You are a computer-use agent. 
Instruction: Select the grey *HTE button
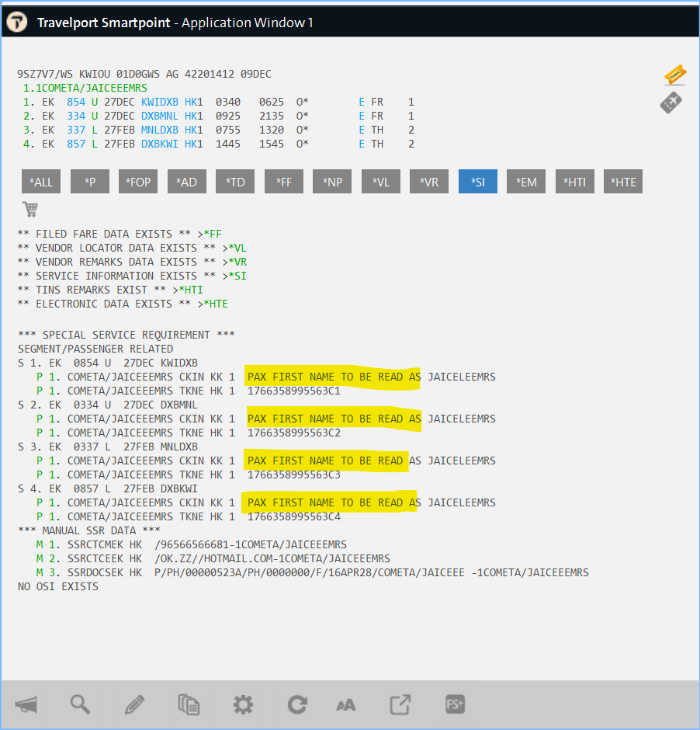[x=623, y=182]
